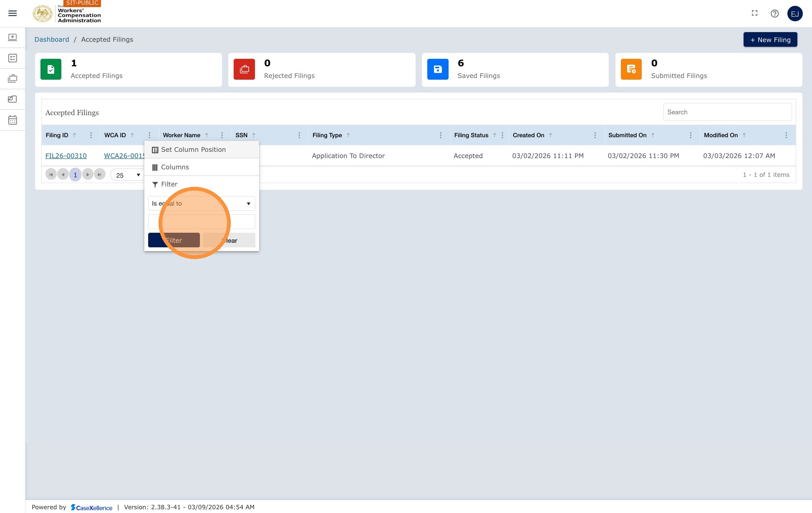
Task: Click the green Accepted Filings card icon
Action: pyautogui.click(x=51, y=69)
